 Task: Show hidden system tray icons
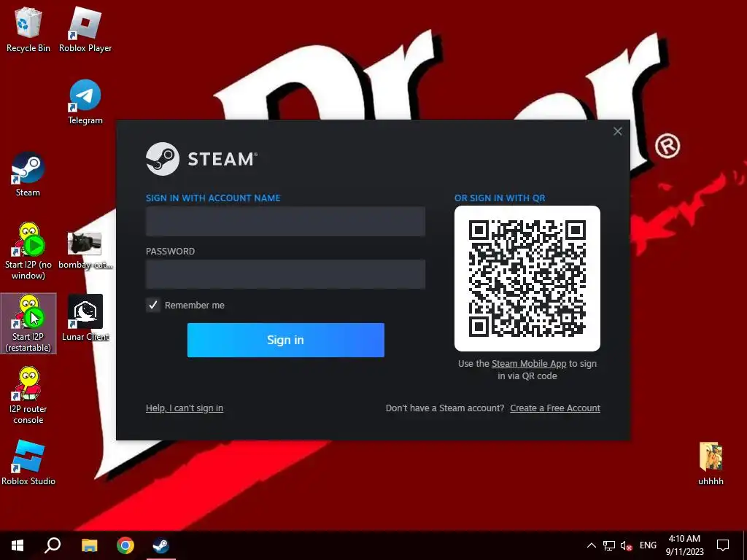tap(591, 545)
